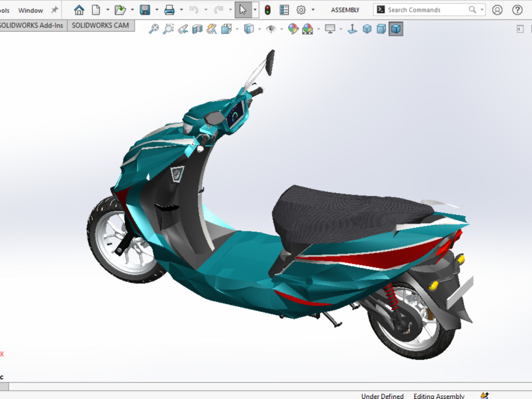532x399 pixels.
Task: Open the Window menu
Action: tap(30, 10)
